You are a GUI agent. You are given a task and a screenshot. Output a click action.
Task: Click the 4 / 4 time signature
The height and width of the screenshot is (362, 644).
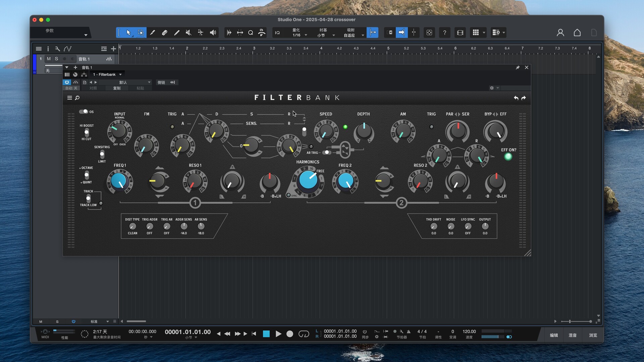point(422,331)
